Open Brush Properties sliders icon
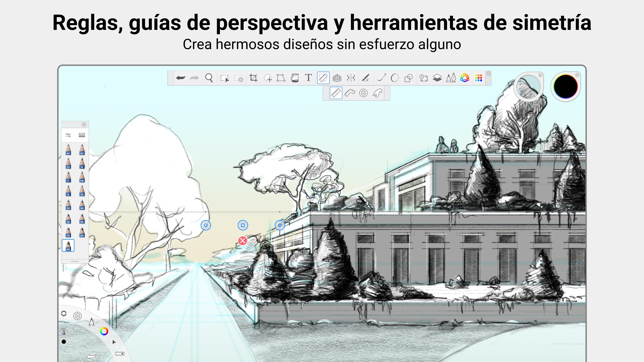The height and width of the screenshot is (362, 644). [x=68, y=135]
